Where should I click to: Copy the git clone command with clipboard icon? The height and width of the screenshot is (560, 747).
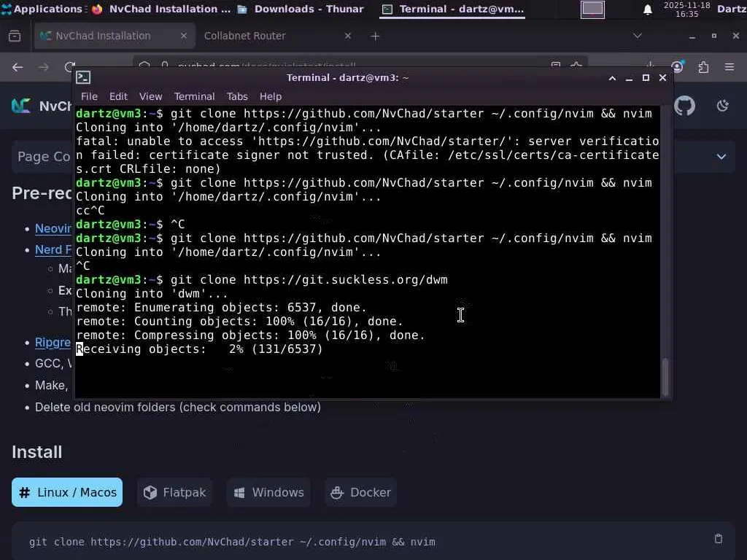click(719, 539)
